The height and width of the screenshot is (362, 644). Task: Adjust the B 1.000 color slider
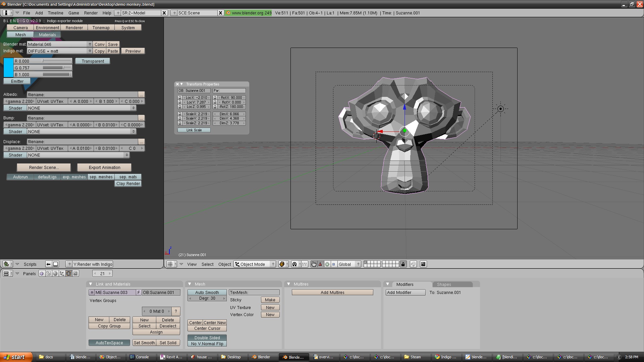pyautogui.click(x=43, y=74)
